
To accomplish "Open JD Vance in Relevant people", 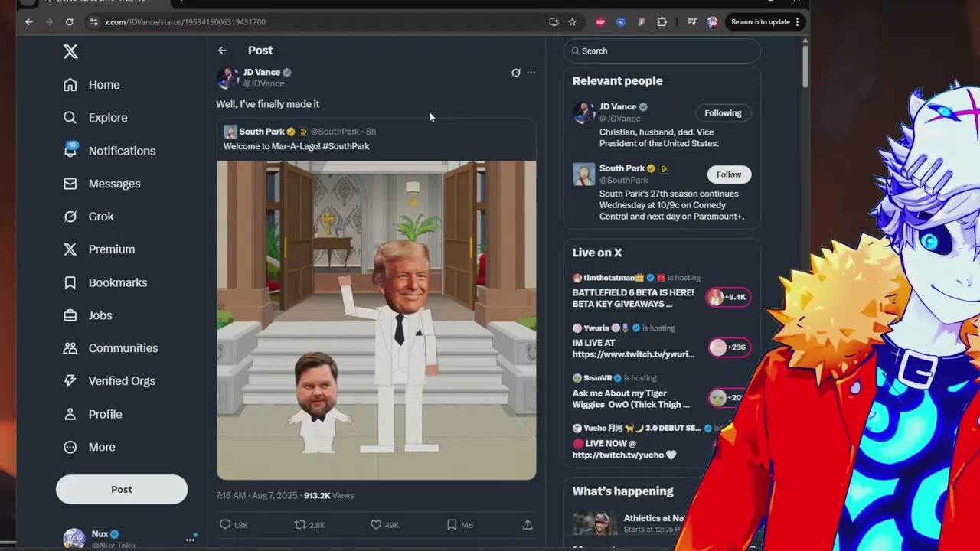I will click(618, 107).
